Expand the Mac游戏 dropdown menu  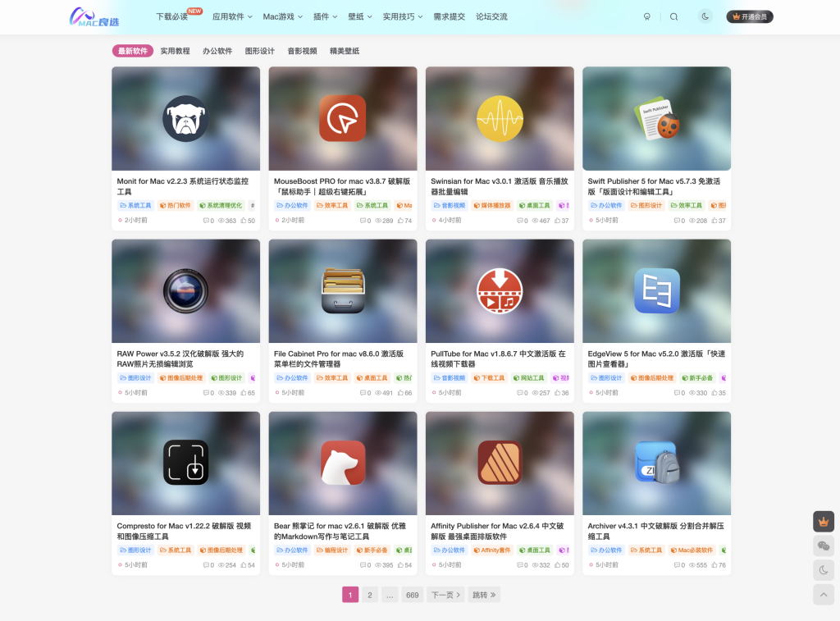pyautogui.click(x=282, y=16)
